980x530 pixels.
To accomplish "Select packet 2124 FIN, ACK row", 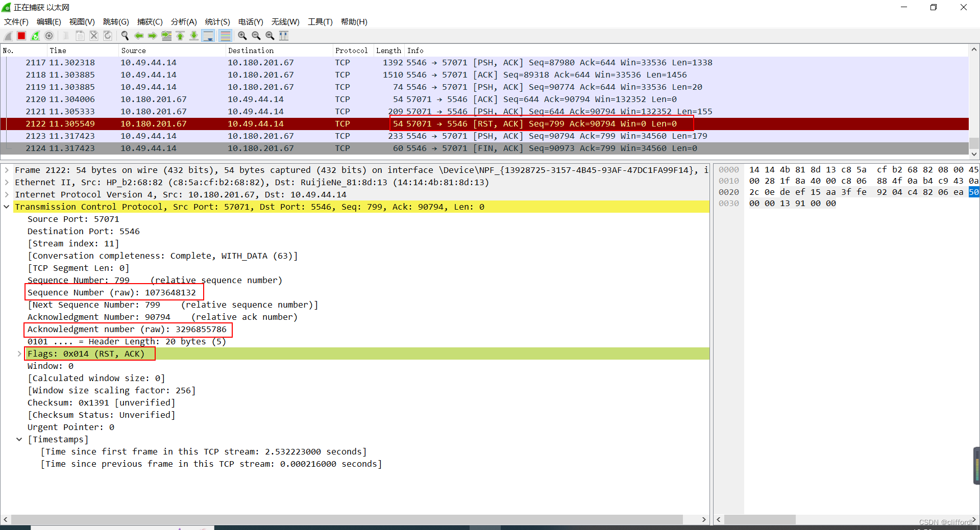I will pos(484,148).
